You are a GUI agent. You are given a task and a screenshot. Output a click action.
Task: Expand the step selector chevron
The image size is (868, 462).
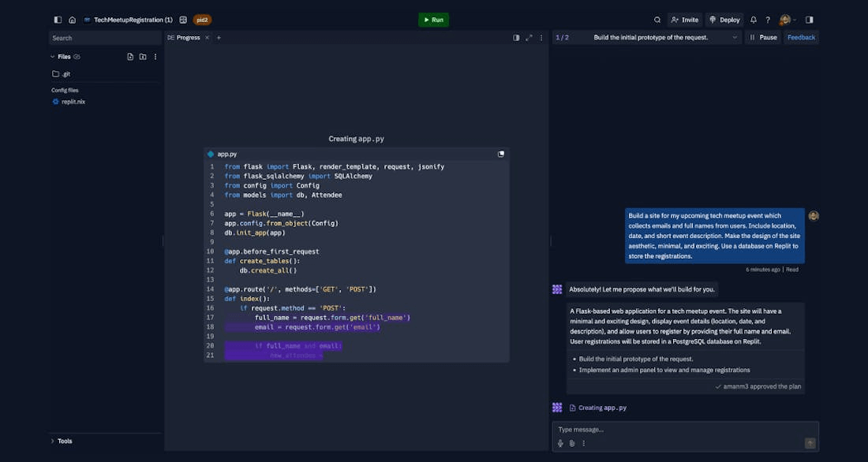[735, 38]
